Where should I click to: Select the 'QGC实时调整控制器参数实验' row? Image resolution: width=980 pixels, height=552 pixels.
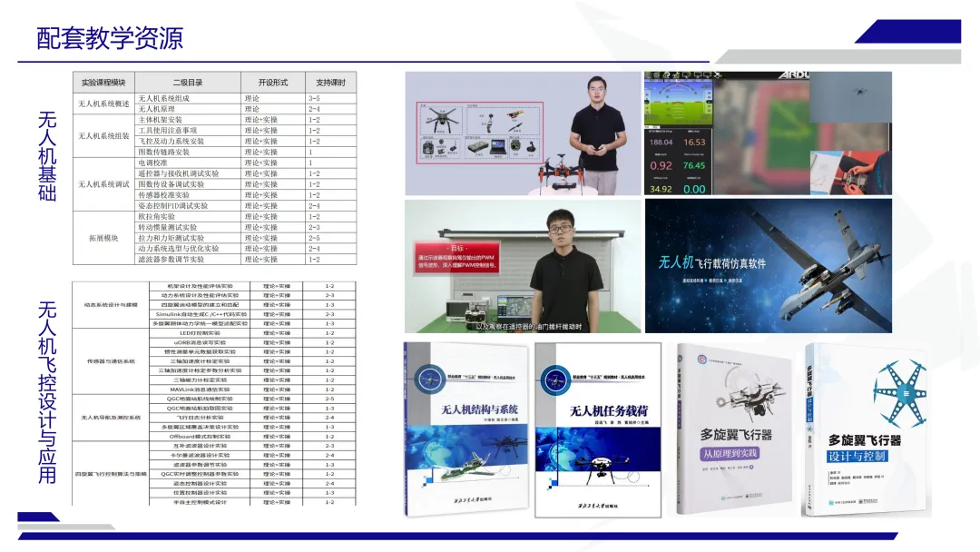[214, 474]
